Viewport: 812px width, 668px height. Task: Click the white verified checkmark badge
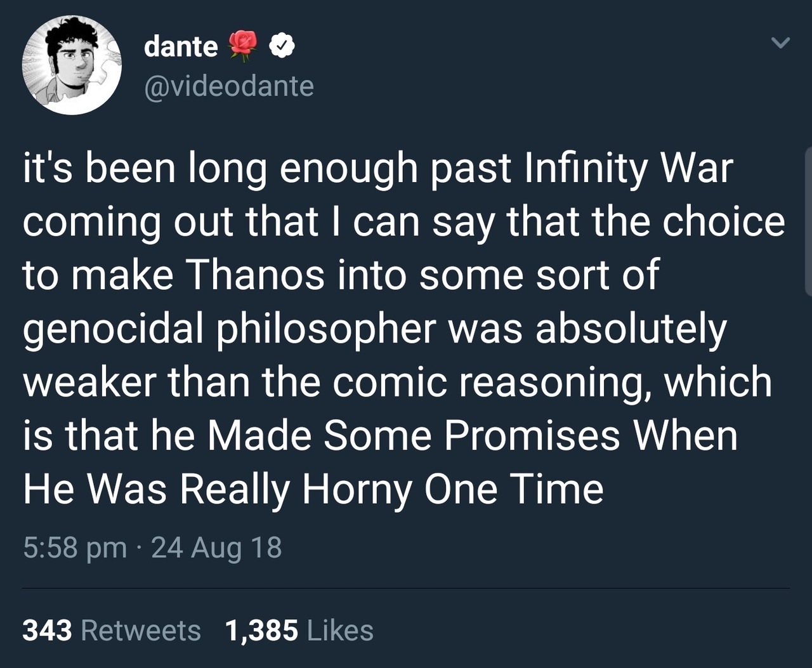point(282,46)
